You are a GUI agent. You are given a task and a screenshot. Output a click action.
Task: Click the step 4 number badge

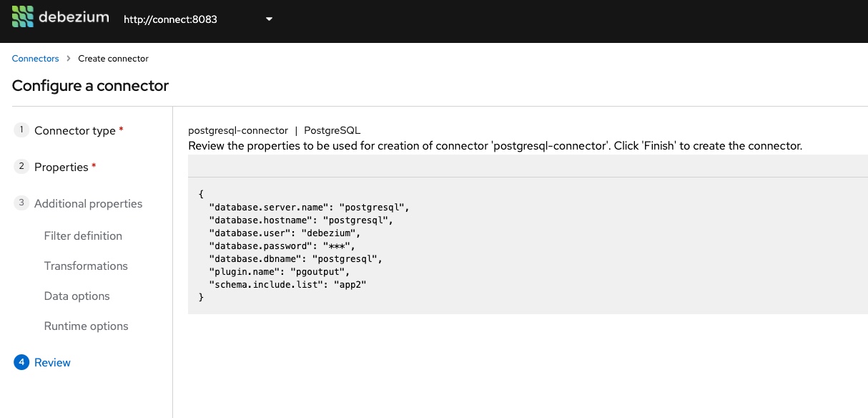coord(21,361)
